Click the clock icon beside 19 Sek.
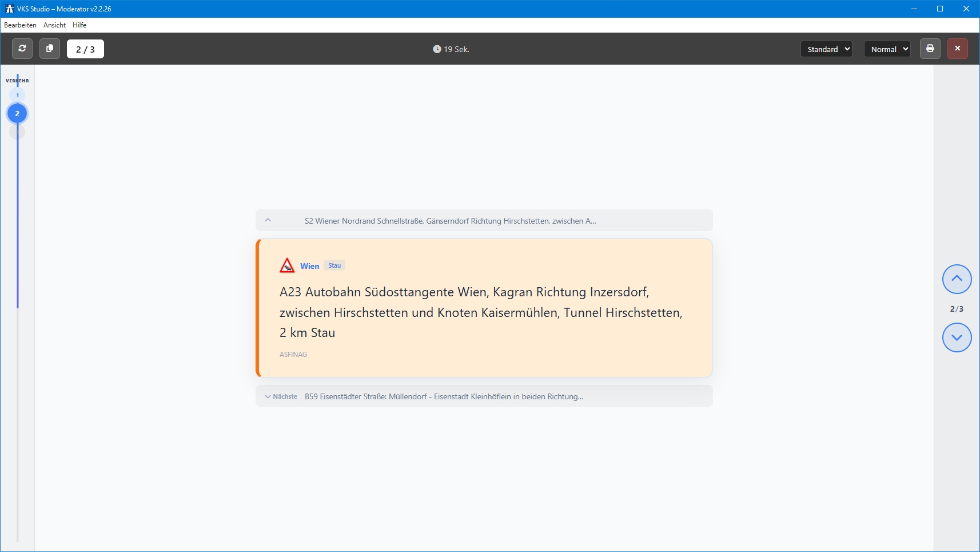Screen dimensions: 980x552 (x=437, y=49)
